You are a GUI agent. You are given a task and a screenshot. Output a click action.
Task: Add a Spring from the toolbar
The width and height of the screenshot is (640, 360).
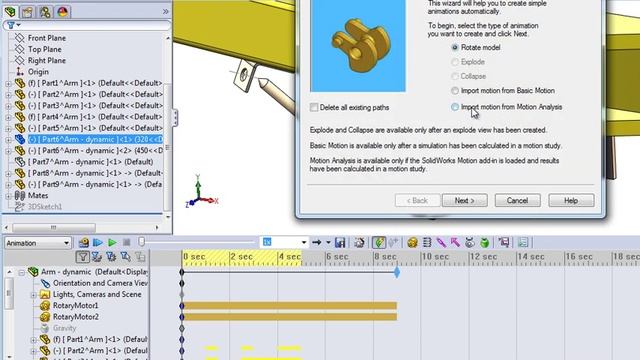pos(427,242)
